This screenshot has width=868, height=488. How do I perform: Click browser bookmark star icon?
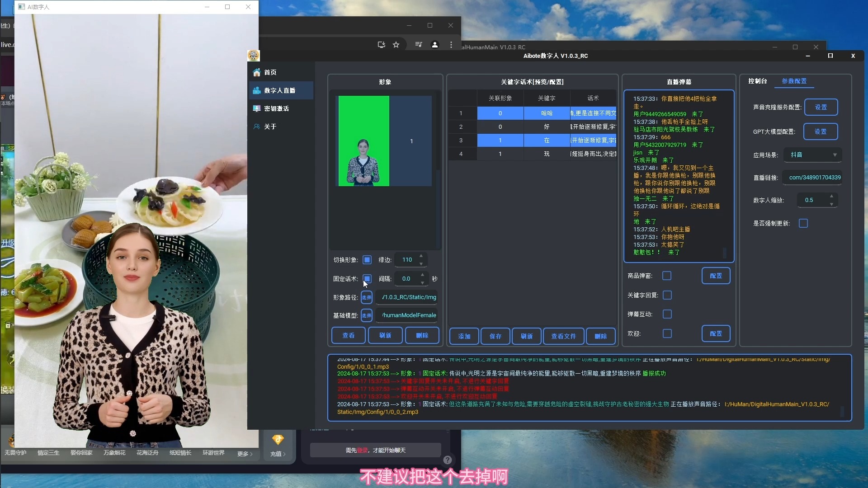[x=396, y=45]
